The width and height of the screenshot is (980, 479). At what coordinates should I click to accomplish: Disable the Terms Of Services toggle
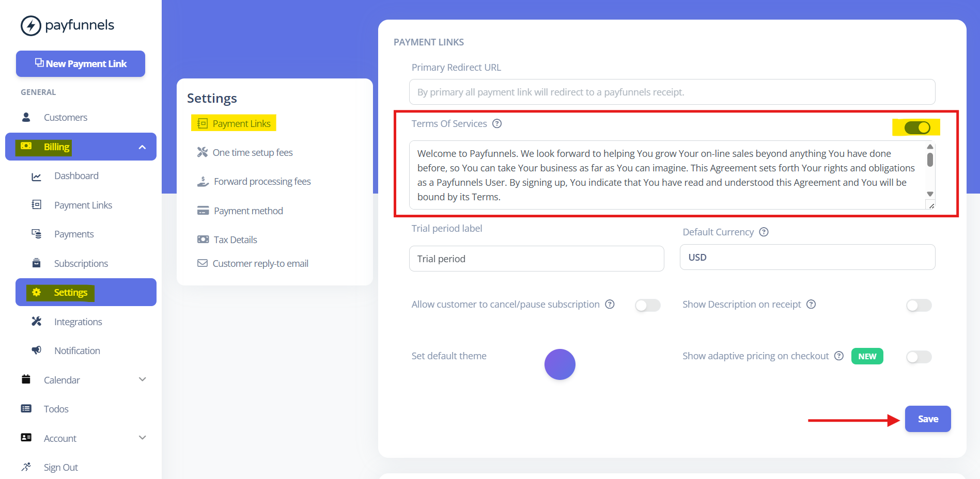917,127
